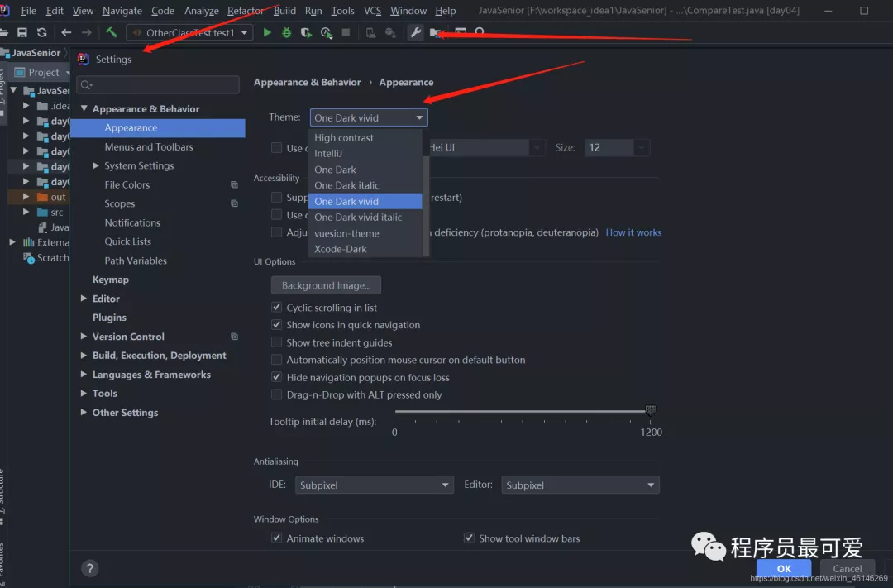This screenshot has height=588, width=893.
Task: Click the project-level icon beside File Colors
Action: (234, 184)
